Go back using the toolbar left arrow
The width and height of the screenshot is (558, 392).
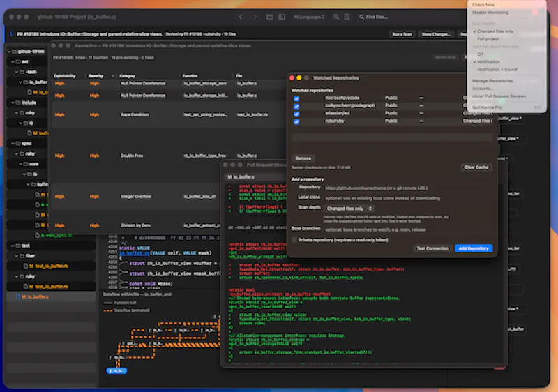coord(241,17)
